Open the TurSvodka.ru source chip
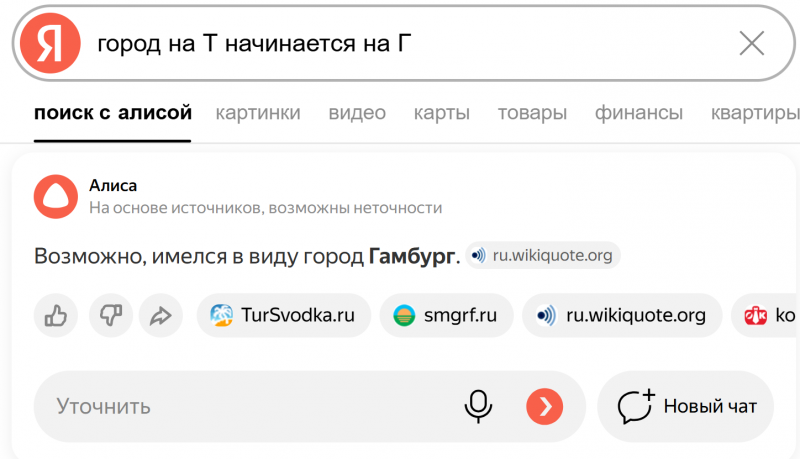The image size is (800, 459). click(x=283, y=316)
